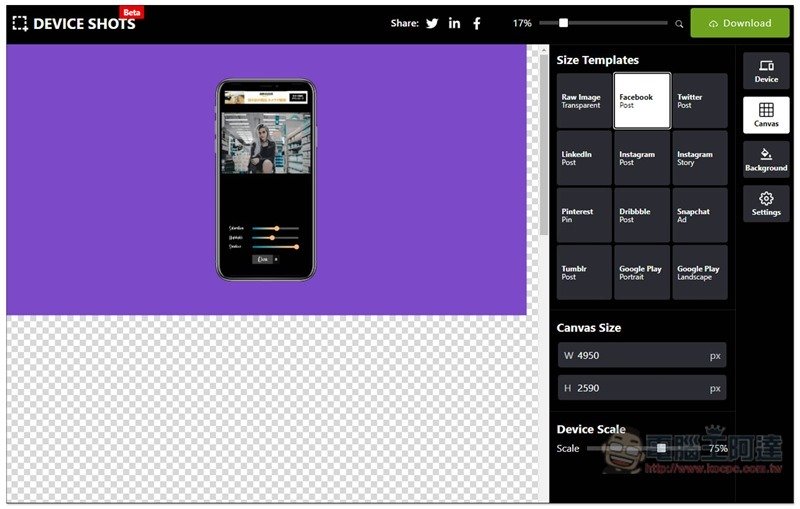Open the Background panel
The image size is (800, 509).
766,160
